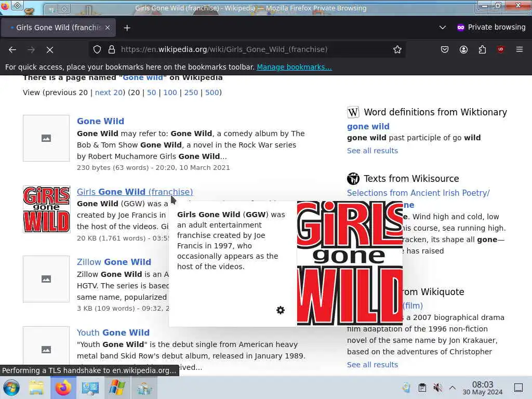Show desktop button in the tray
Screen dimensions: 532x399
[518, 388]
